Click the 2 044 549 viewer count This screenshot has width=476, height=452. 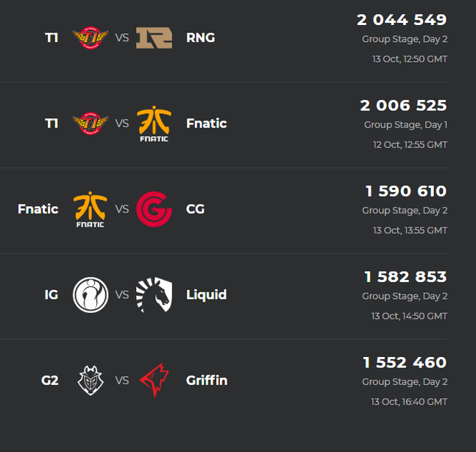(402, 20)
